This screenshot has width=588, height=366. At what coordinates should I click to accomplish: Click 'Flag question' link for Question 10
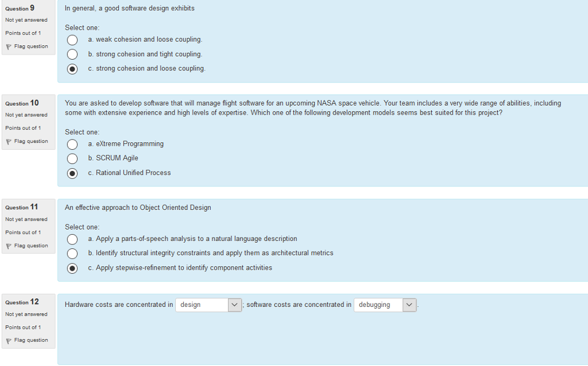(x=31, y=141)
